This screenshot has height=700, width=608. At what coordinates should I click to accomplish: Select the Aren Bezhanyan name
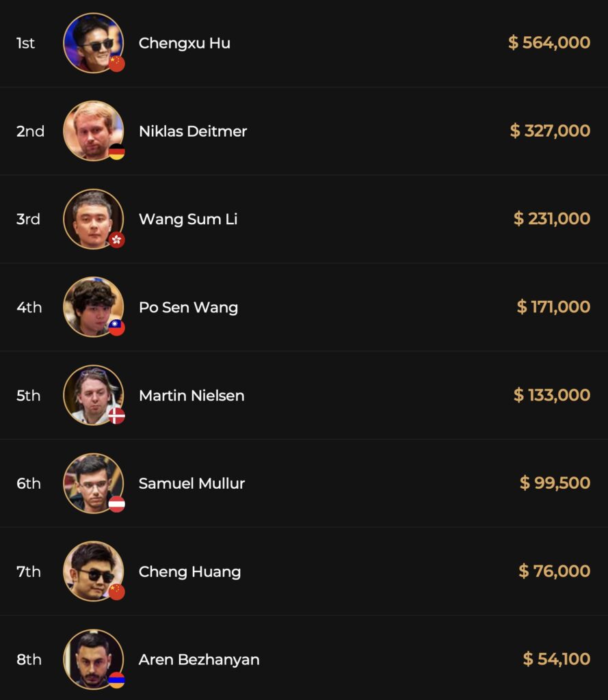coord(199,660)
